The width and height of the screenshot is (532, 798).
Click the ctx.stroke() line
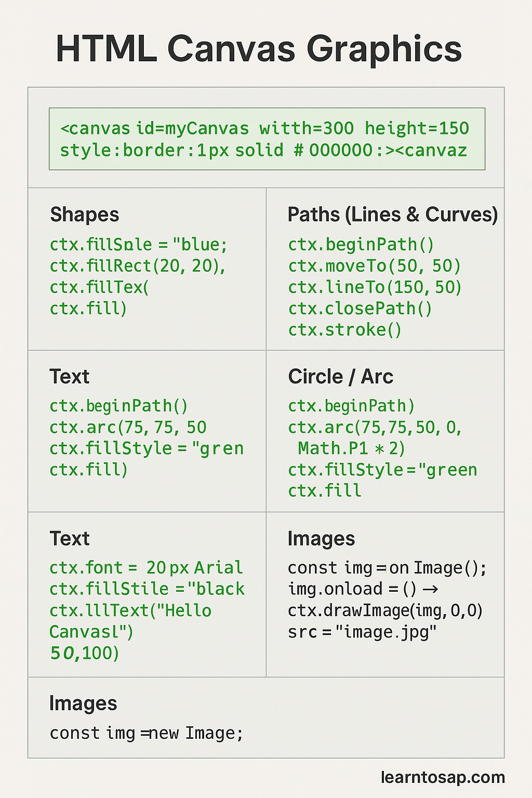[345, 330]
